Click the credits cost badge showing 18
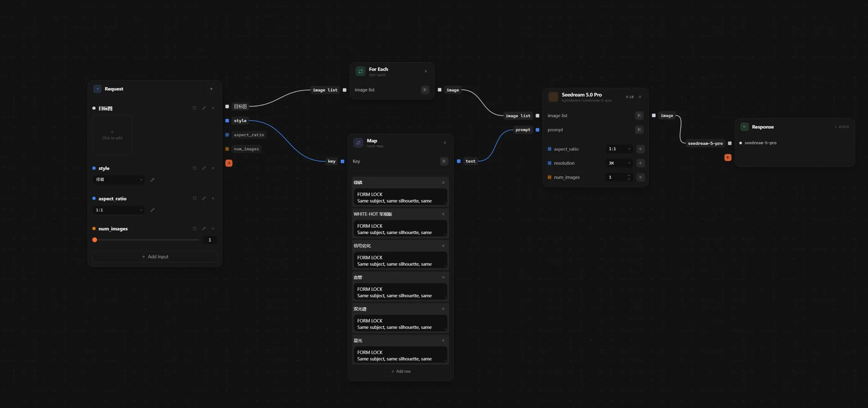 click(630, 97)
